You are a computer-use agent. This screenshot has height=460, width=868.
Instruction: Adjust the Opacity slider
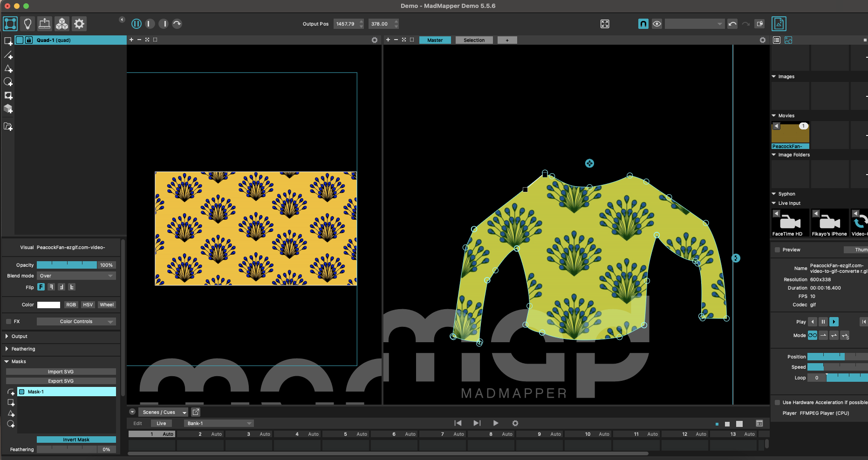[x=67, y=265]
